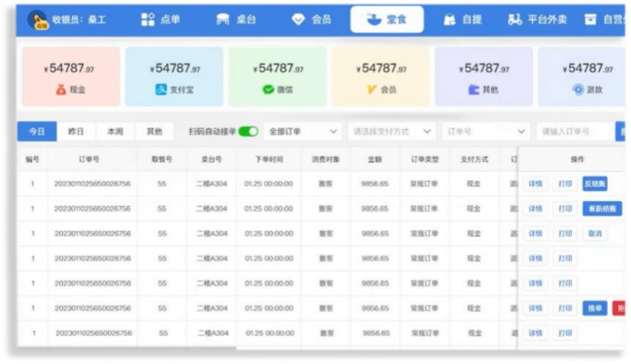The width and height of the screenshot is (631, 364).
Task: Click the 反结账 button
Action: (595, 183)
